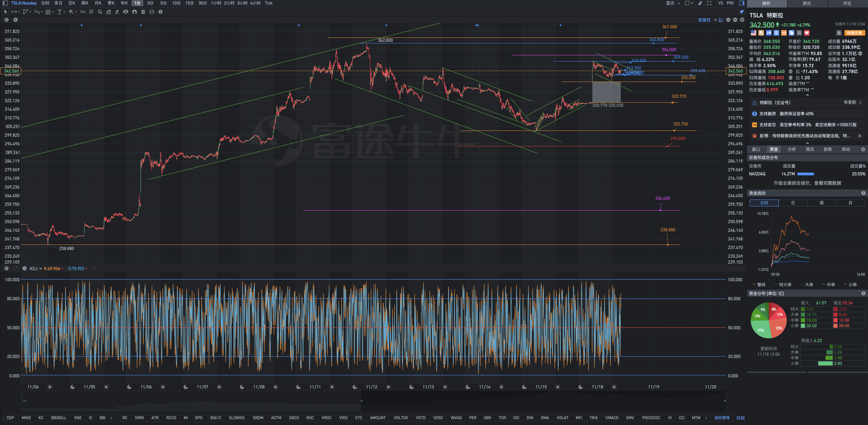Open the F10 company info
The height and width of the screenshot is (425, 868).
coord(730,3)
